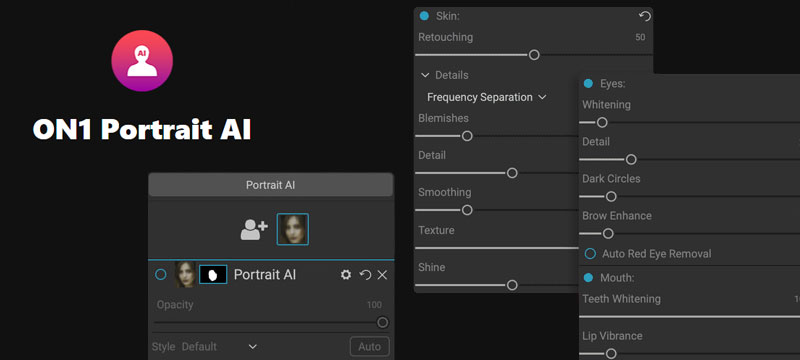Viewport: 800px width, 360px height.
Task: Adjust the Shine slider handle
Action: pos(512,285)
